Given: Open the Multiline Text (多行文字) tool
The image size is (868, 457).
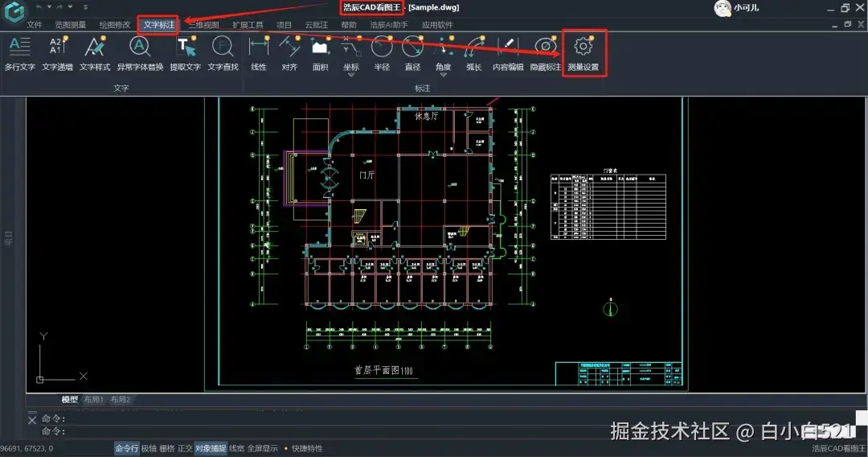Looking at the screenshot, I should 20,53.
